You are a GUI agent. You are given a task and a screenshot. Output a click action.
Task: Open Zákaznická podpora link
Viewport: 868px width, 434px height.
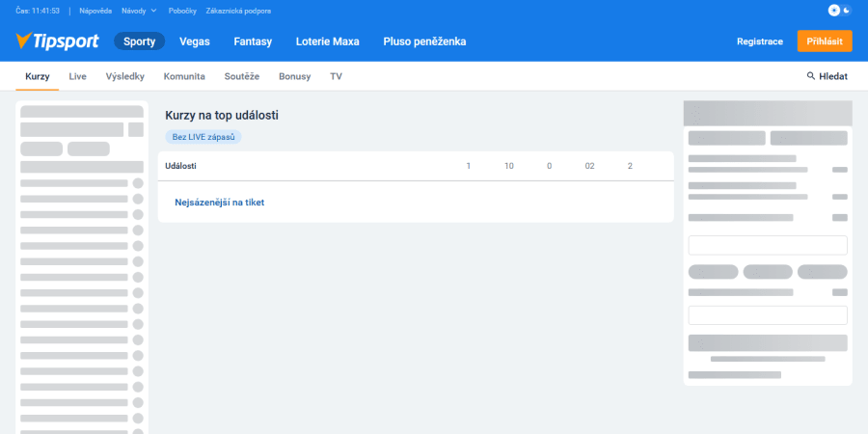click(x=238, y=11)
